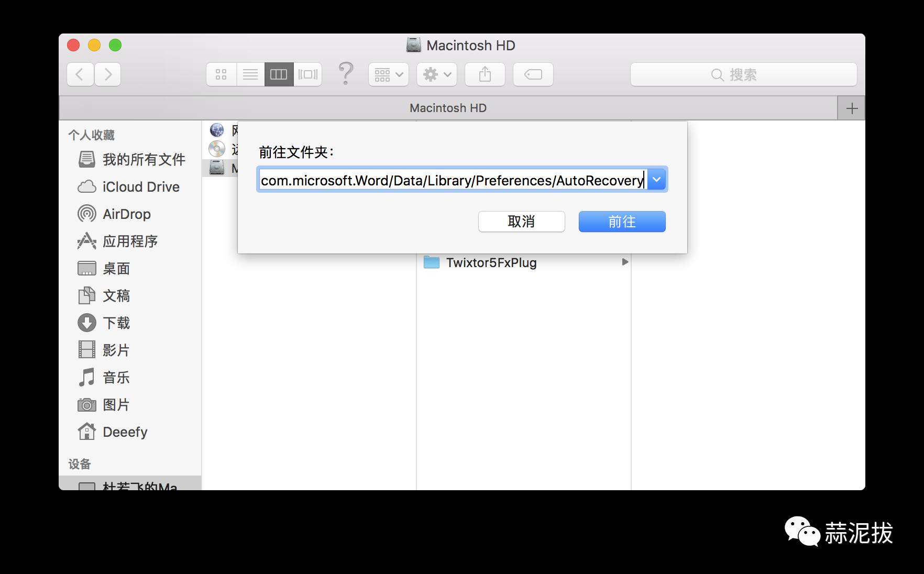Switch Finder to icon view
Viewport: 924px width, 574px height.
(221, 74)
